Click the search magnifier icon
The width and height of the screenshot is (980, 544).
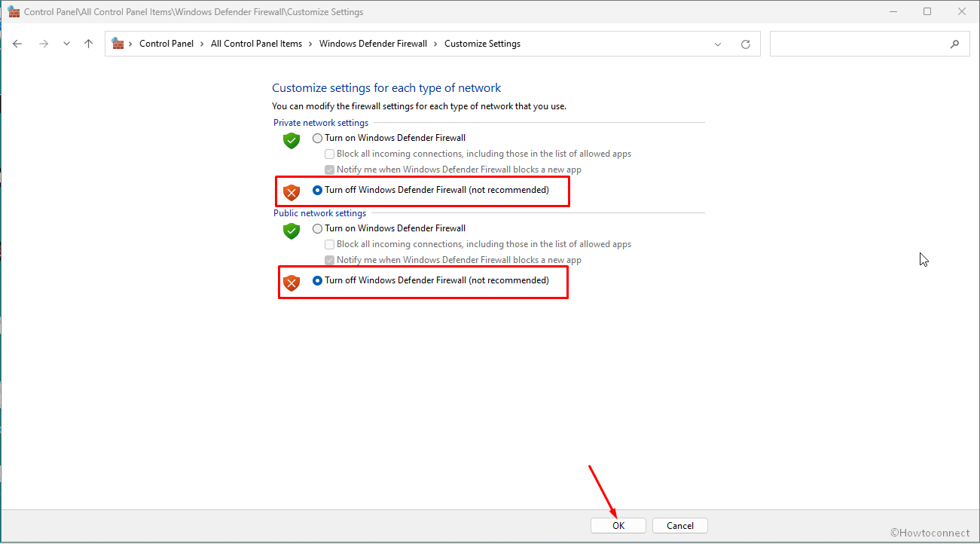pyautogui.click(x=954, y=44)
